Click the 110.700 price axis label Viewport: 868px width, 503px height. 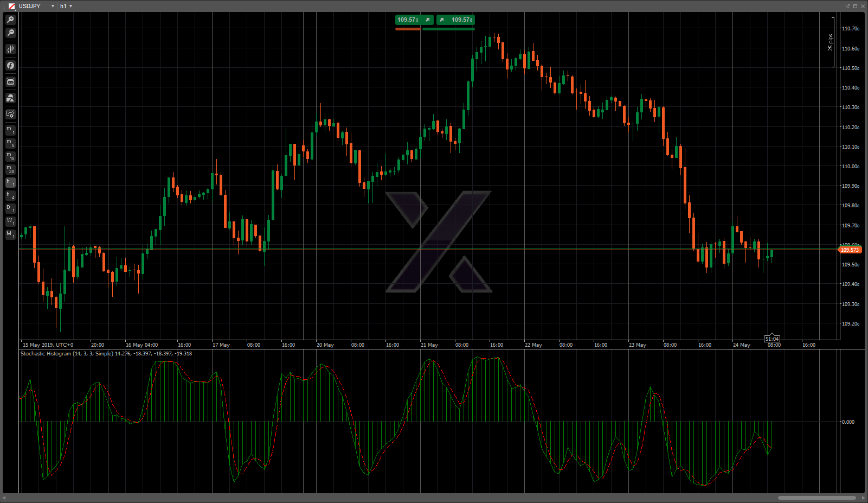(x=850, y=29)
